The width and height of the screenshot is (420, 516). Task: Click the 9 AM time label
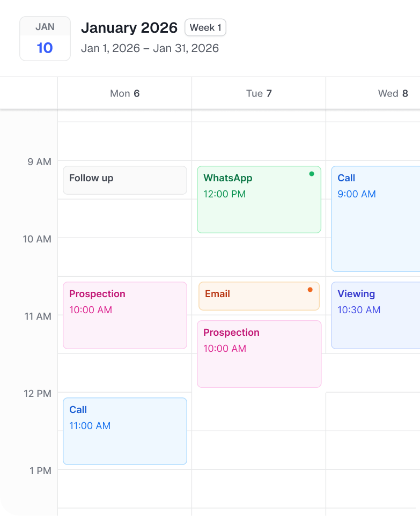[39, 161]
